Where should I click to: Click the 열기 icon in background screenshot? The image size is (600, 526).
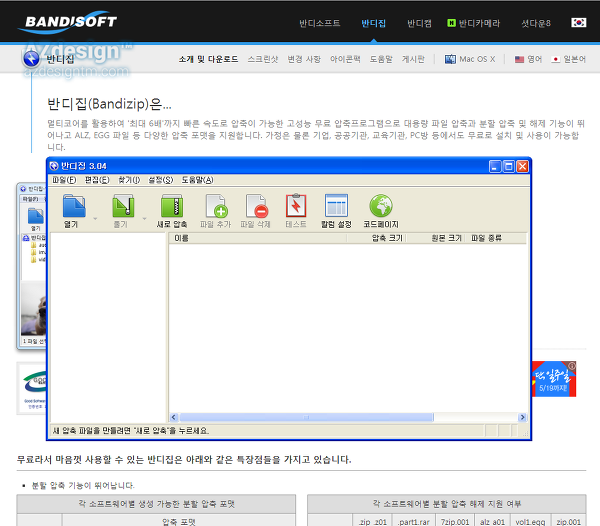[x=36, y=217]
